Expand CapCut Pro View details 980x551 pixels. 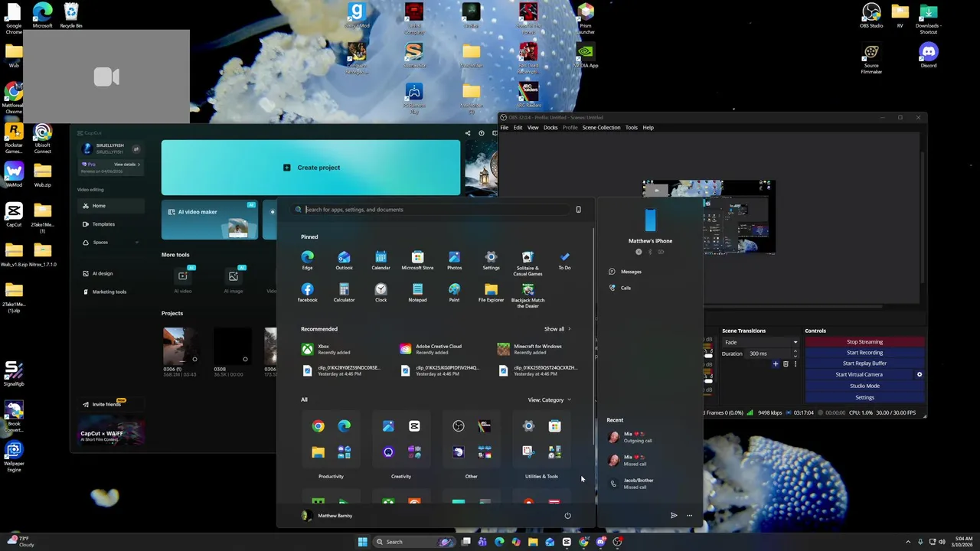127,165
